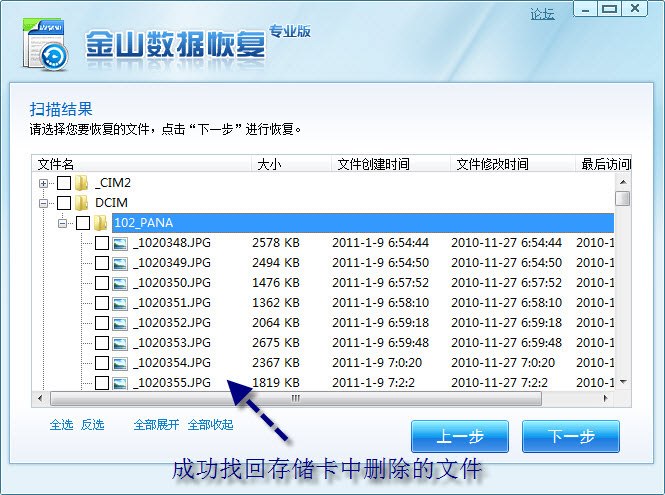The height and width of the screenshot is (495, 665).
Task: Sort by the 大小 column header
Action: [x=291, y=164]
